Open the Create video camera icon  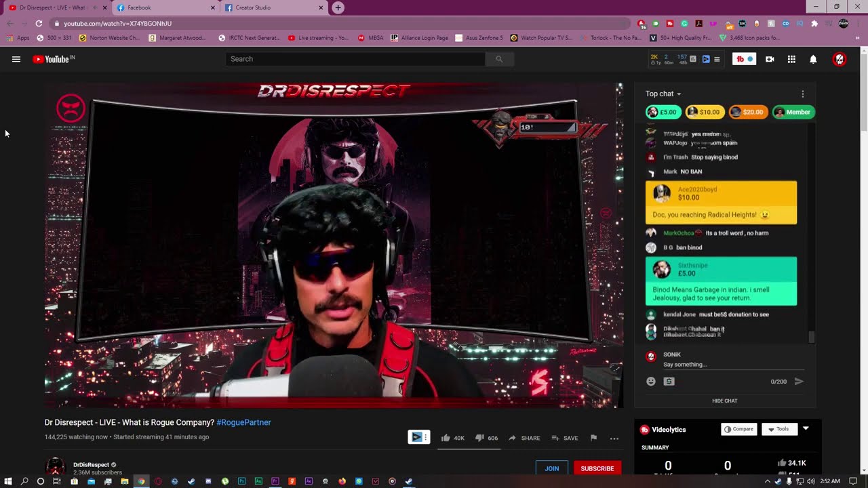(x=770, y=59)
